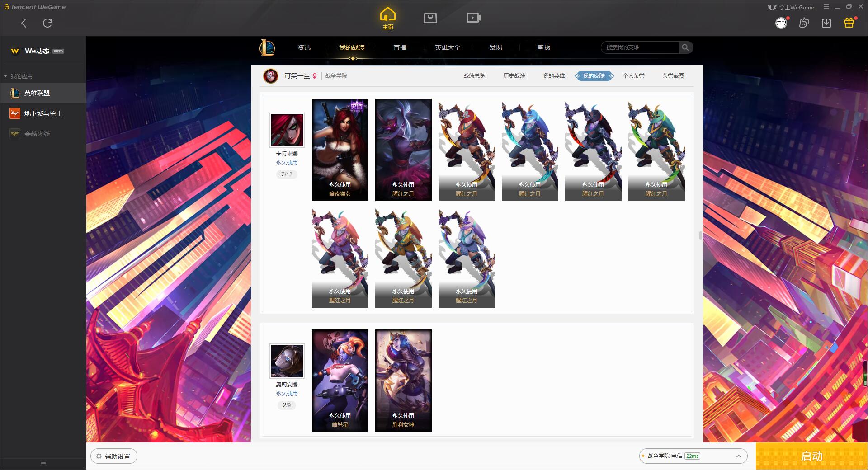Open the 胜利女神 skin thumbnail

click(403, 381)
